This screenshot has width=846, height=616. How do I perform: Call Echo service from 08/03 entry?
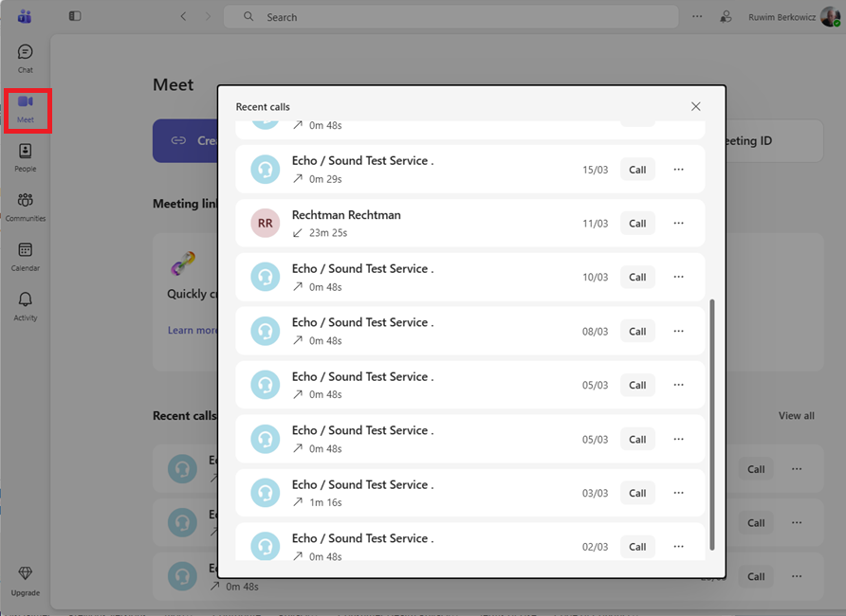pos(637,332)
